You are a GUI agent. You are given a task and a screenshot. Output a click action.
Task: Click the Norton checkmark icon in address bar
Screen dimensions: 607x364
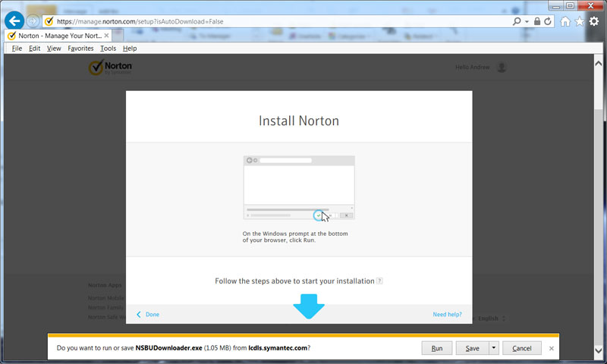tap(49, 21)
